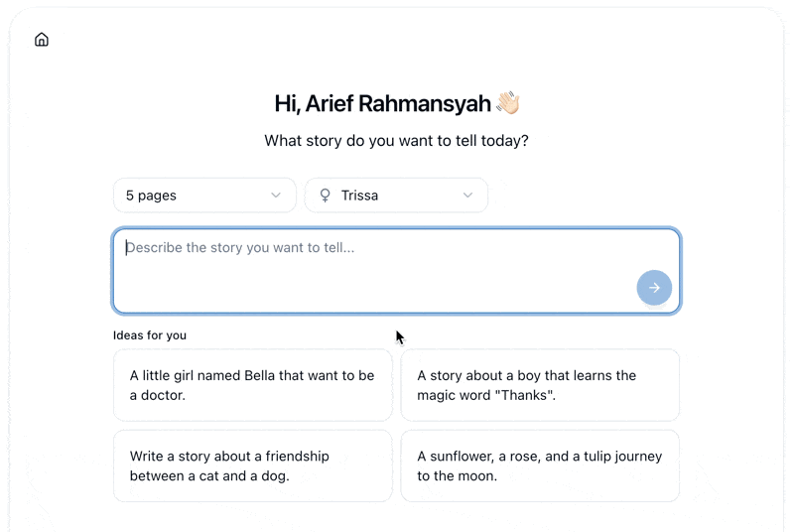Image resolution: width=794 pixels, height=532 pixels.
Task: Use the sunflower, rose, tulip moon journey idea
Action: pyautogui.click(x=540, y=465)
